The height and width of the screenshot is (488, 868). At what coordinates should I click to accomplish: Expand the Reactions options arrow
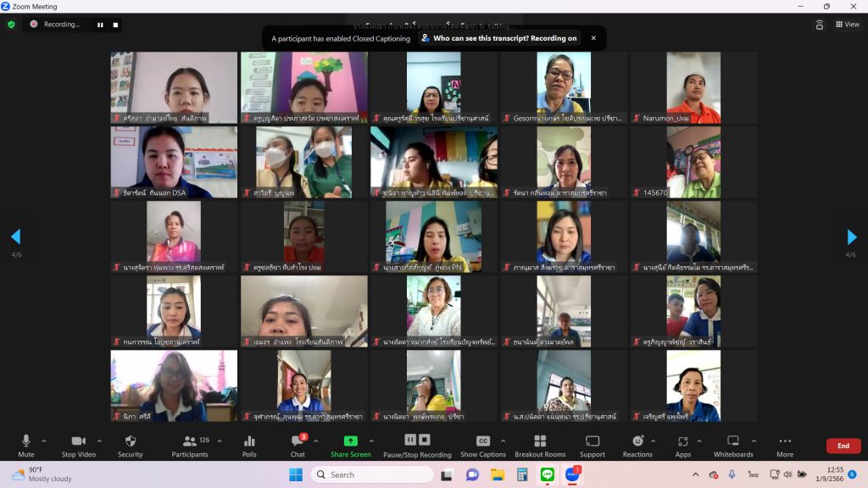tap(654, 441)
